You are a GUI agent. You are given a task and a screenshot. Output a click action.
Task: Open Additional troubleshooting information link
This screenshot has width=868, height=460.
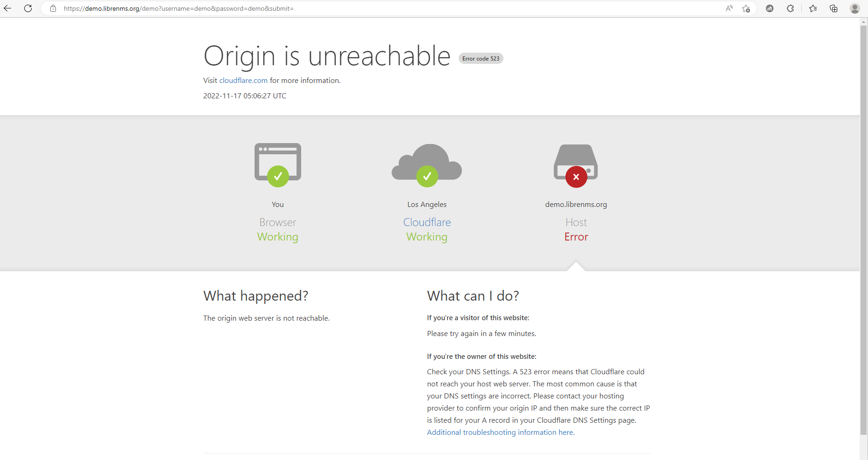coord(501,433)
